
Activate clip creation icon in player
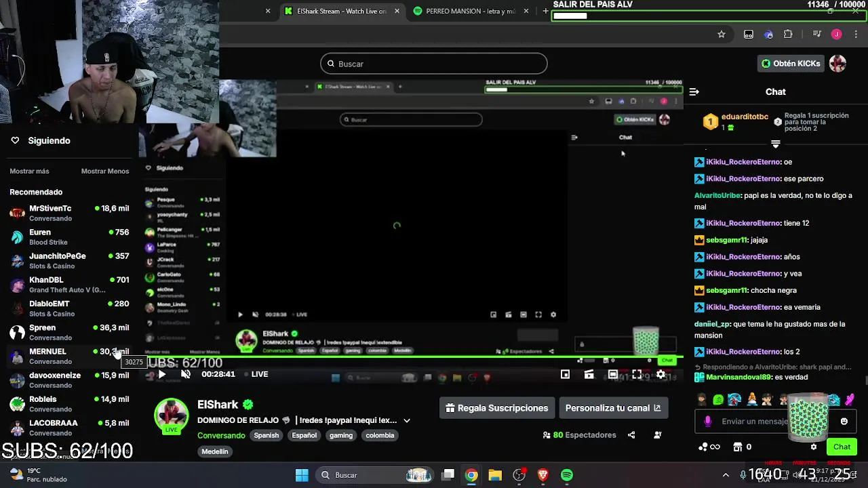(x=589, y=374)
